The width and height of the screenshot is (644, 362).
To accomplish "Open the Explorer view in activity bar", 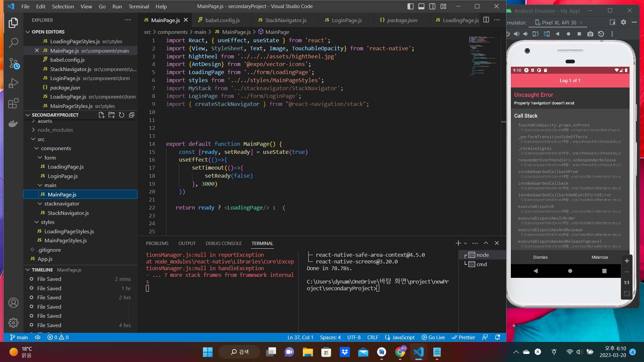I will [x=13, y=23].
